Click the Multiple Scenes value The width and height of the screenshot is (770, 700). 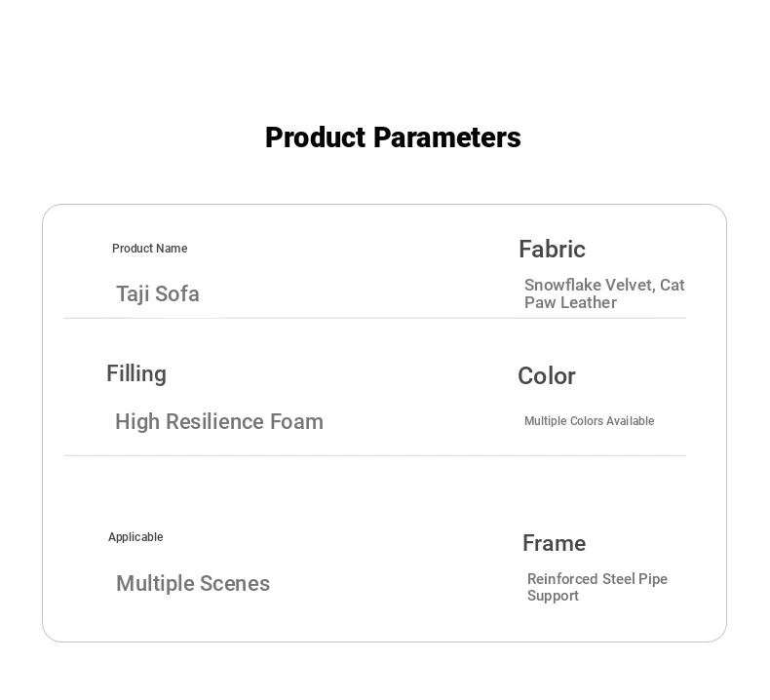[x=193, y=584]
